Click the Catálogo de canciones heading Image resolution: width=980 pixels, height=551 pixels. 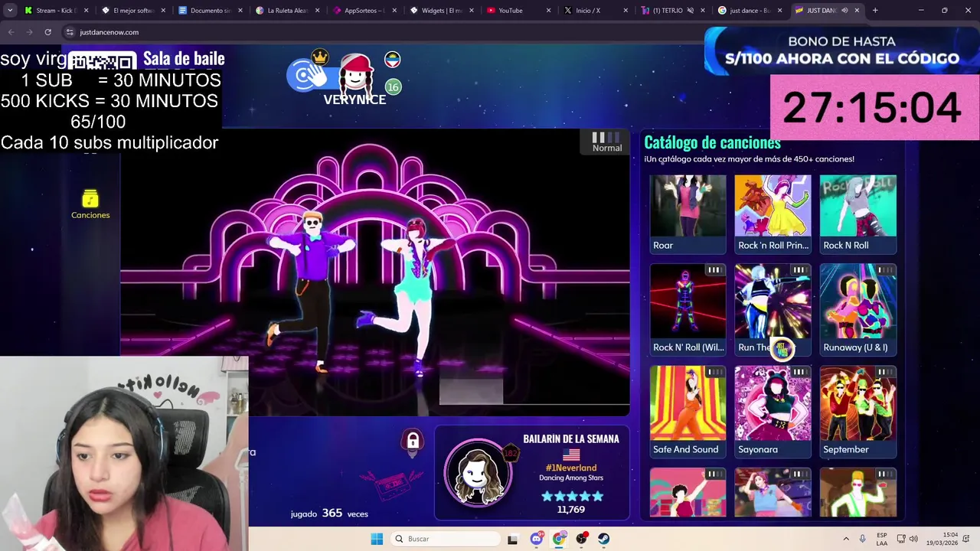click(x=712, y=142)
